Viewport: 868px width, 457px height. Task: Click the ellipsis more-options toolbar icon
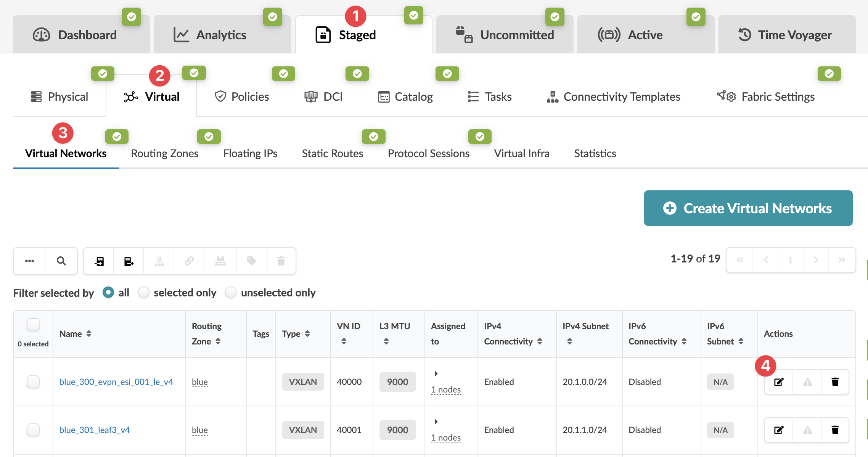pos(29,261)
